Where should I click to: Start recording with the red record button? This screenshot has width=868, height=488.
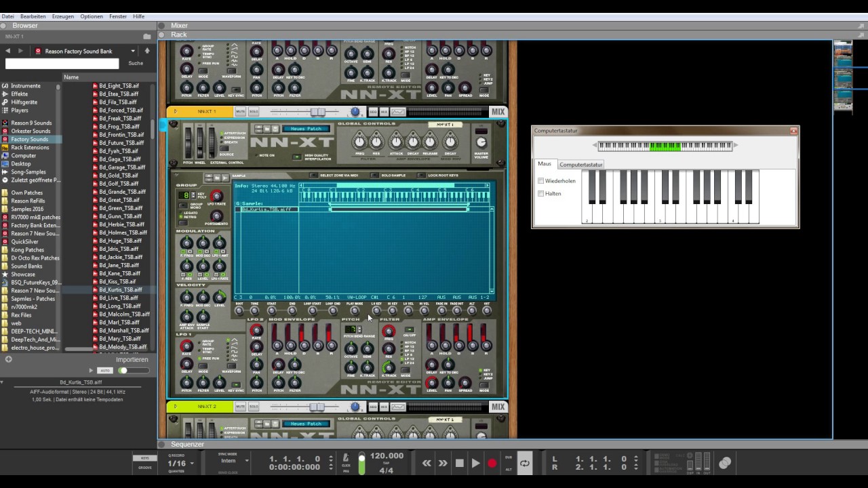[x=492, y=464]
